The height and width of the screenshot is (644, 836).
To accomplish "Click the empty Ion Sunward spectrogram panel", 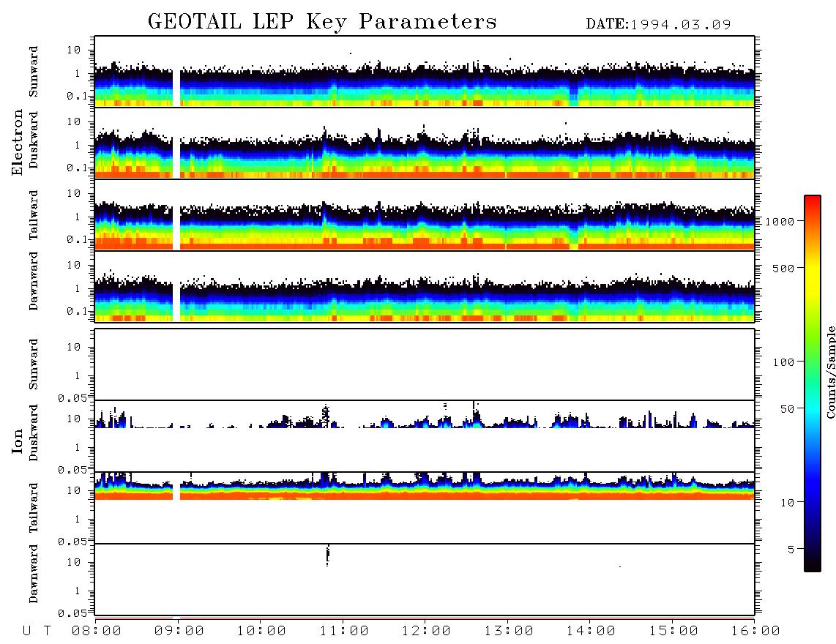I will [x=425, y=364].
